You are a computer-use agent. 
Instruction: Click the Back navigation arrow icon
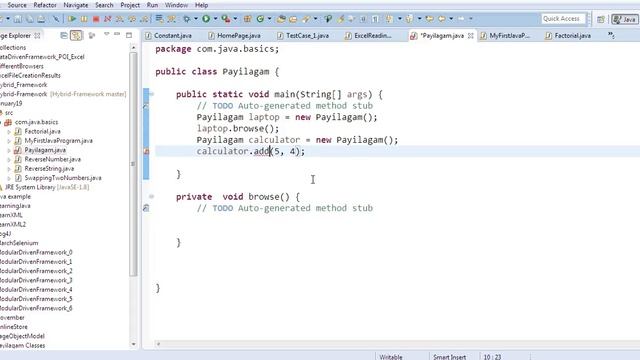(x=442, y=19)
